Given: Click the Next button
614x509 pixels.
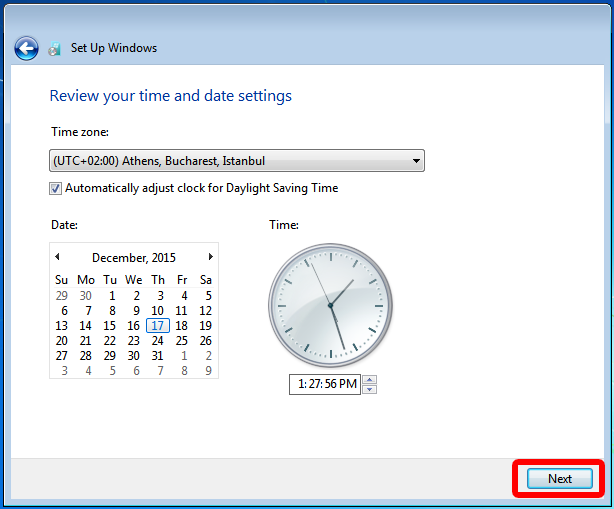Looking at the screenshot, I should [560, 478].
